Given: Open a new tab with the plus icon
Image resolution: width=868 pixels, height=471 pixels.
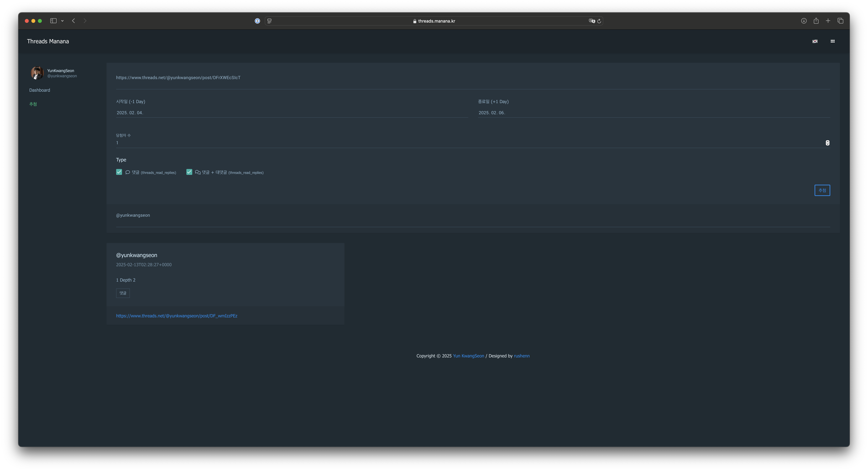Looking at the screenshot, I should pyautogui.click(x=828, y=21).
